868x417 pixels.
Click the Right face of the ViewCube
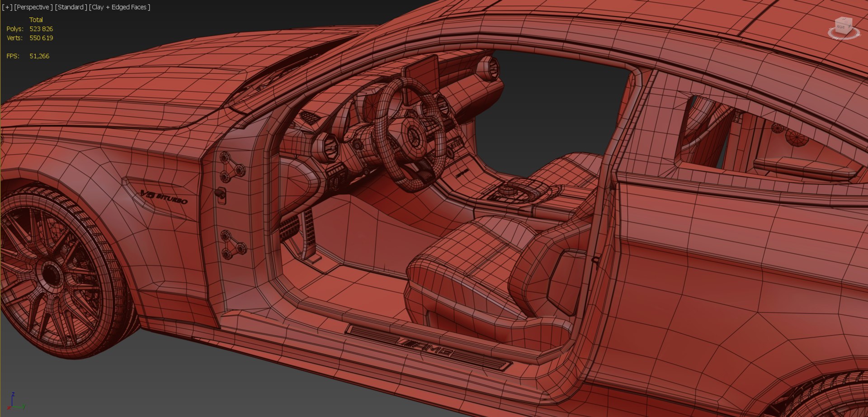coord(842,28)
